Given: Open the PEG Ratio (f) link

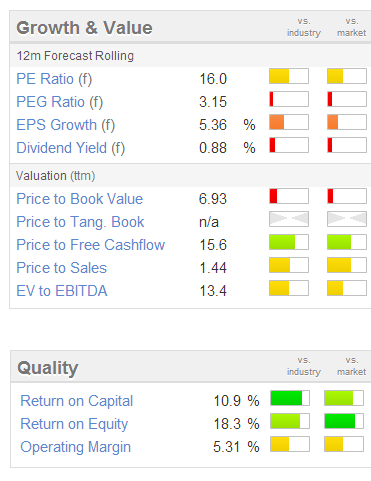Looking at the screenshot, I should pos(60,102).
